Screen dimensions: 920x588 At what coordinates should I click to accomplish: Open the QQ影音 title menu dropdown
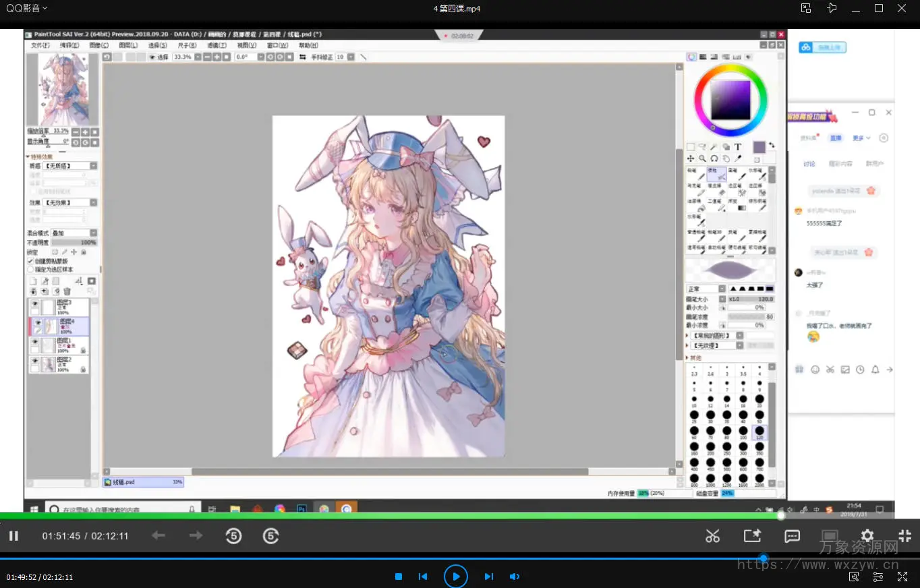coord(27,8)
